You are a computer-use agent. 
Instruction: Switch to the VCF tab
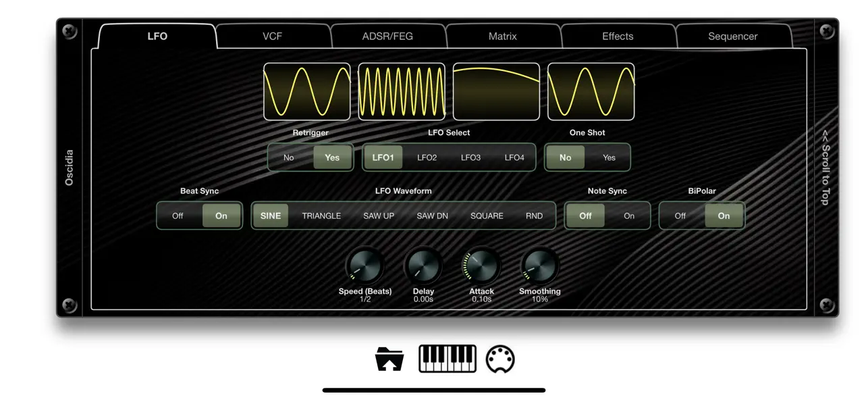[x=273, y=36]
